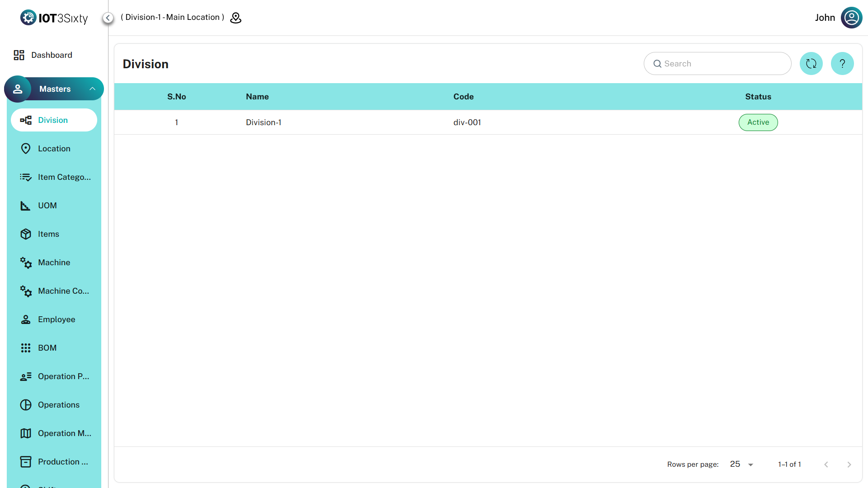Screen dimensions: 868x488
Task: Click the IOT3Sixty logo
Action: tap(54, 18)
